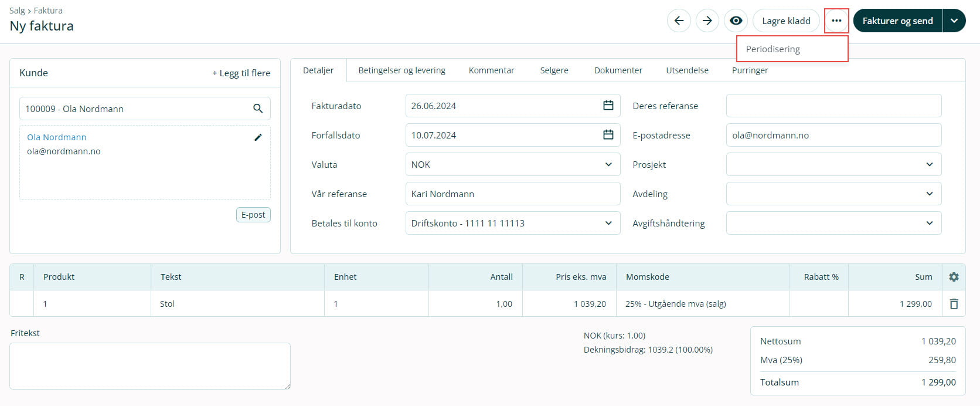
Task: Click into the Fritekst text area
Action: coord(150,366)
